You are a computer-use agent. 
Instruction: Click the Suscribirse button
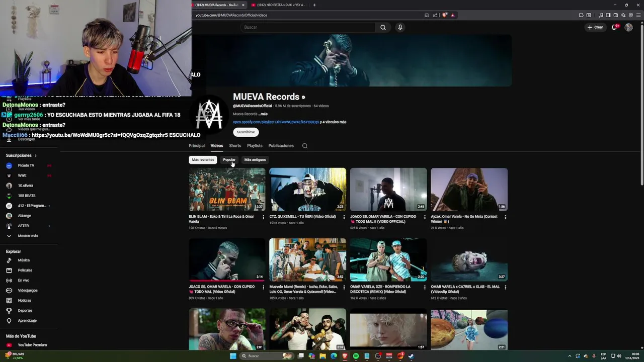click(246, 132)
